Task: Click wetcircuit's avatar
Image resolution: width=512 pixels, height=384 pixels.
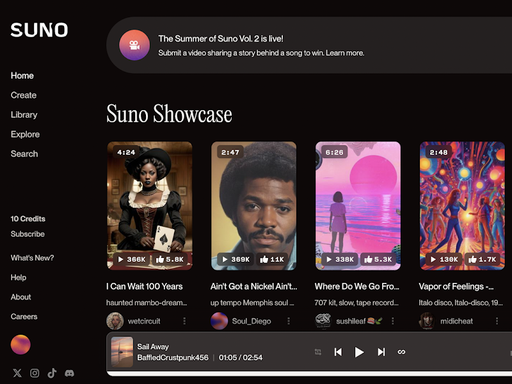Action: pos(115,321)
